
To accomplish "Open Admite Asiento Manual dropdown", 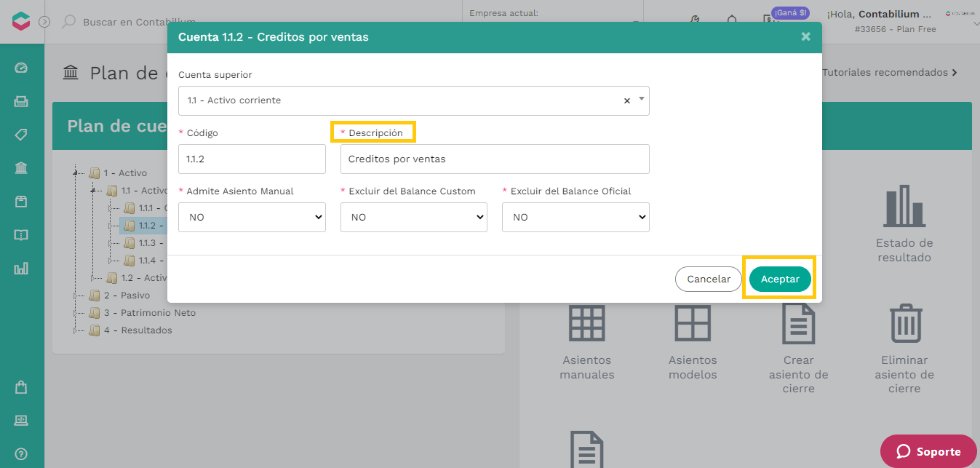I will 252,217.
